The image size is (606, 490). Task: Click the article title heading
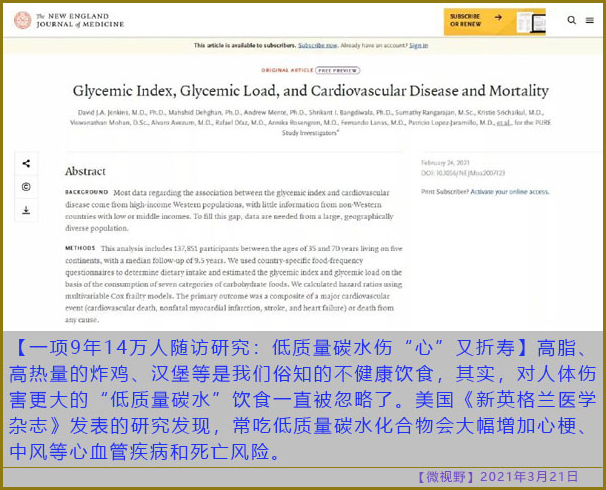point(309,90)
